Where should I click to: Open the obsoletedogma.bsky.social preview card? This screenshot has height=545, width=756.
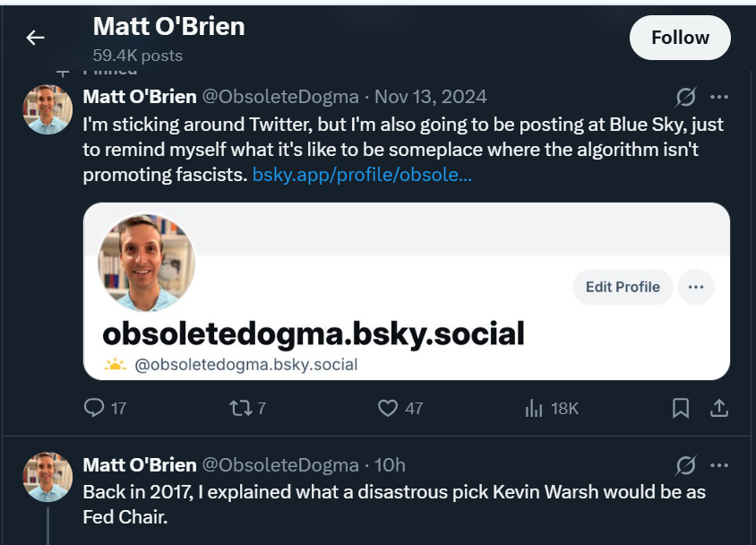(x=314, y=333)
